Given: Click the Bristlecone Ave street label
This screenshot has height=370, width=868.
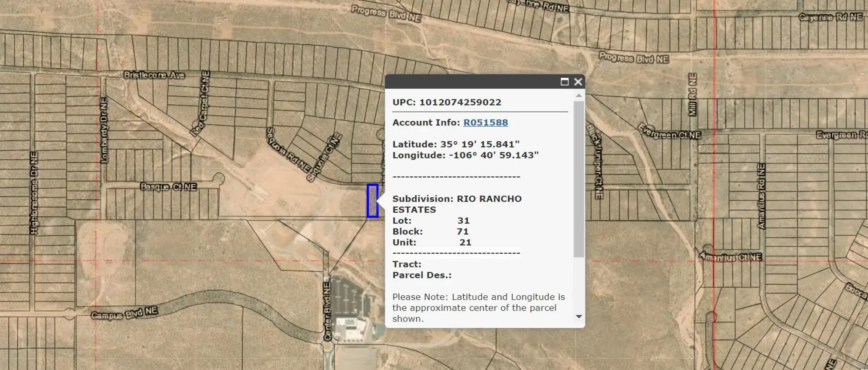Looking at the screenshot, I should pyautogui.click(x=154, y=75).
